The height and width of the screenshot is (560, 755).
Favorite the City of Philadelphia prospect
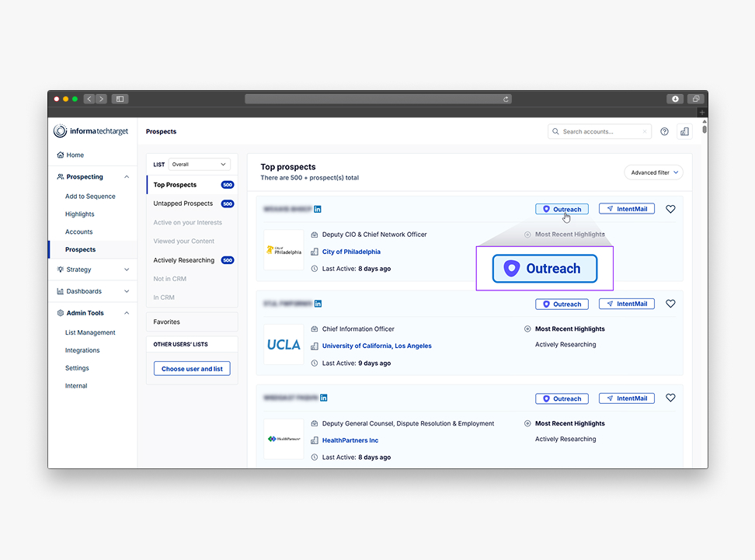(670, 209)
